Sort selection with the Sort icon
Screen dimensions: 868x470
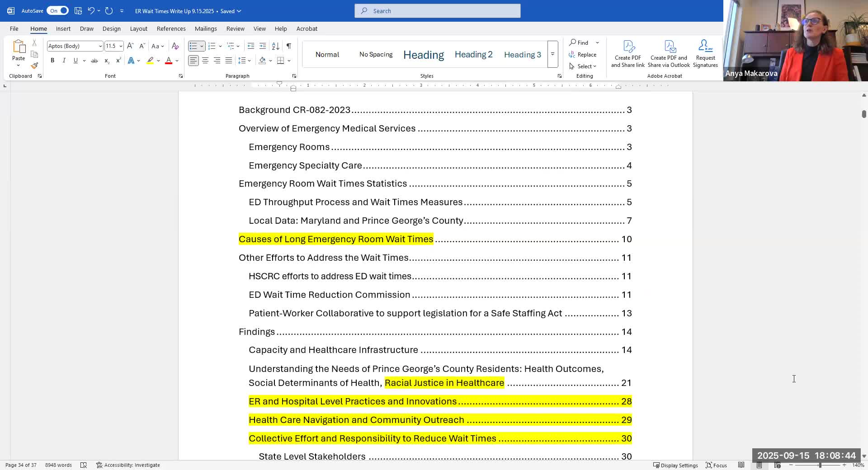pyautogui.click(x=275, y=46)
